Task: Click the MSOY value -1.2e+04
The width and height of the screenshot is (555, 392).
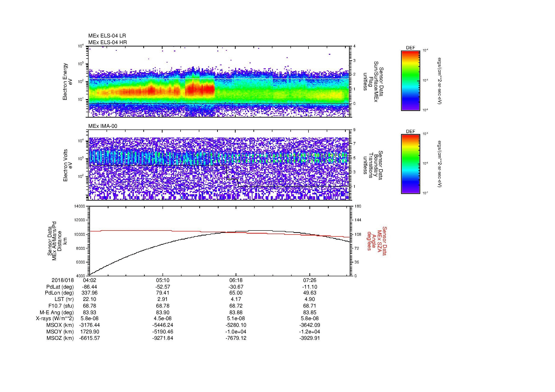Action: click(x=310, y=332)
